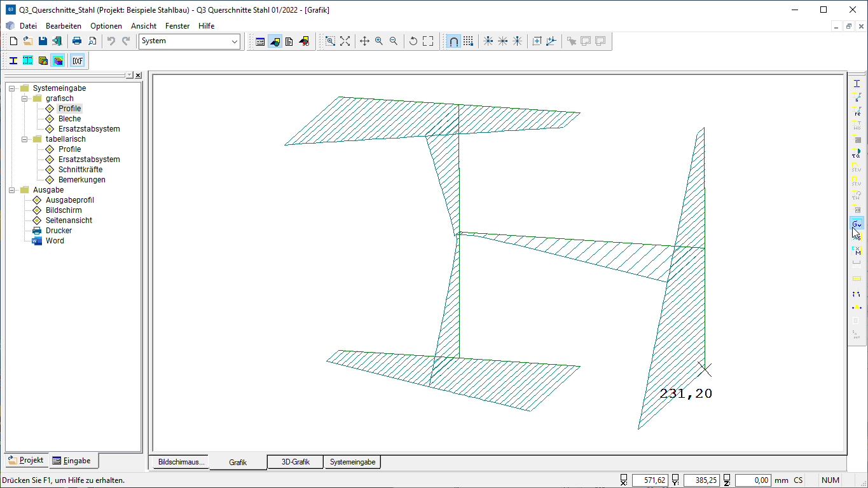Open the Optionen menu
Screen dimensions: 868x488
(x=106, y=26)
